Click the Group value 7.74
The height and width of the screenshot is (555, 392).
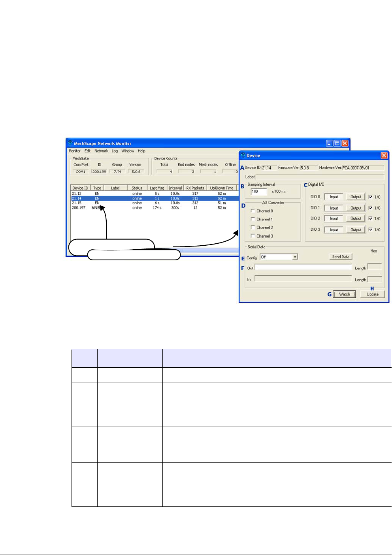(117, 171)
